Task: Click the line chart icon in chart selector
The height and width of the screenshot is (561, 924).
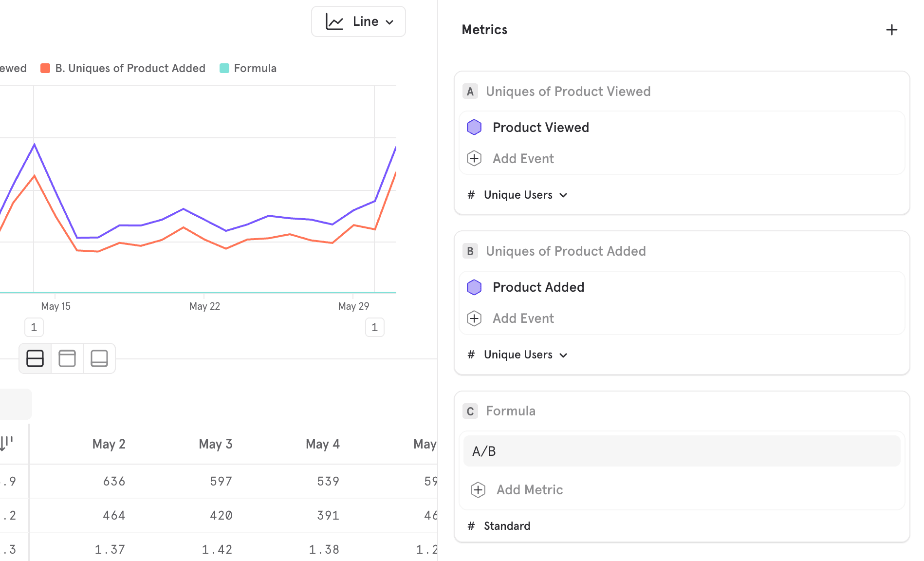Action: (334, 22)
